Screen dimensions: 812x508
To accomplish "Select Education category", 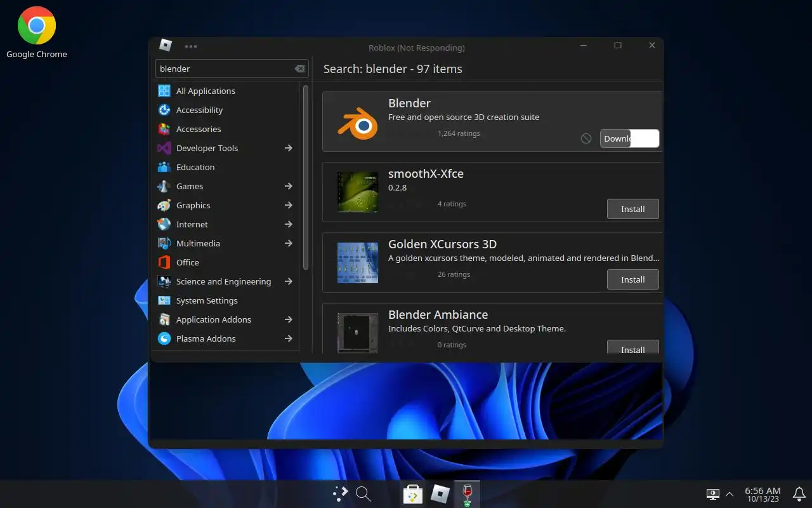I will click(x=226, y=167).
